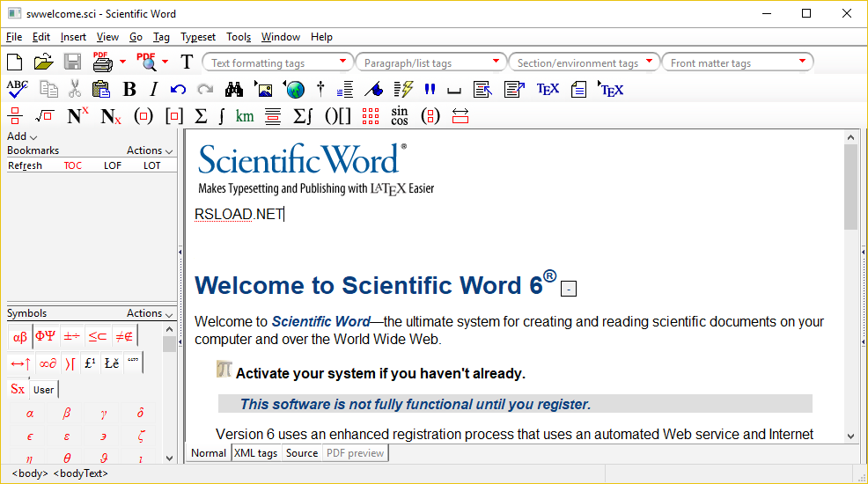868x484 pixels.
Task: Open the Paragraph/list tags dropdown
Action: pyautogui.click(x=430, y=62)
